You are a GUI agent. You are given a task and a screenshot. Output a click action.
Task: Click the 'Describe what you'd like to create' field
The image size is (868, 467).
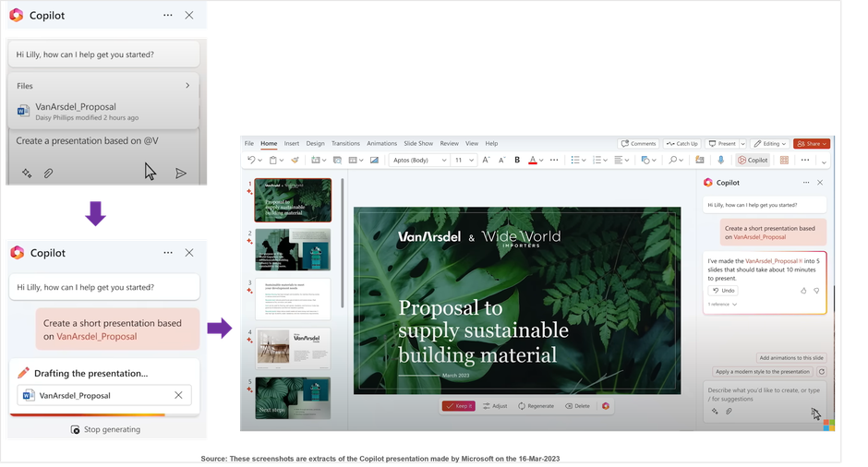coord(765,394)
